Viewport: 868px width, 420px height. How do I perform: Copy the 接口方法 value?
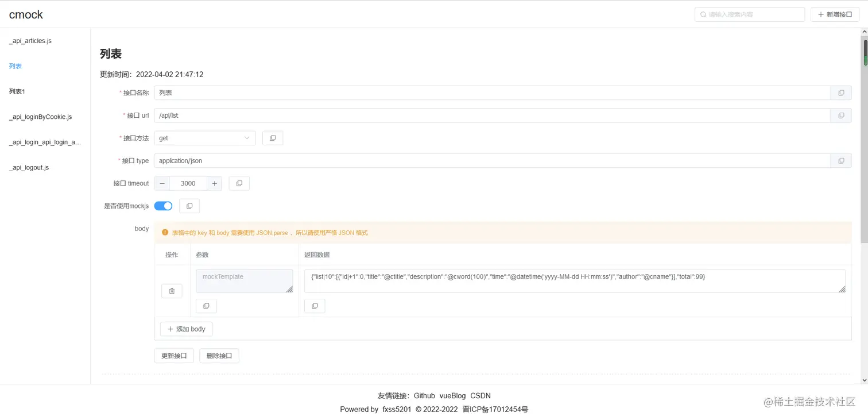pos(273,138)
